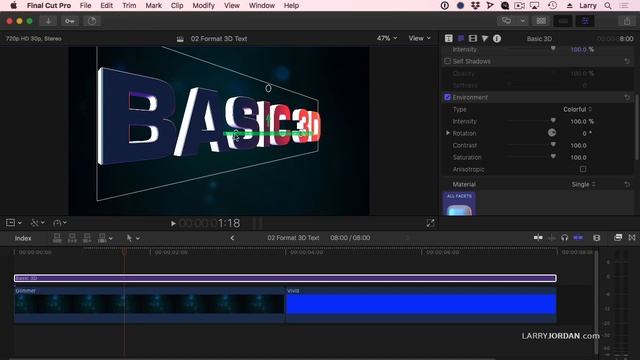
Task: Toggle the timeline panel display button
Action: coord(563,21)
